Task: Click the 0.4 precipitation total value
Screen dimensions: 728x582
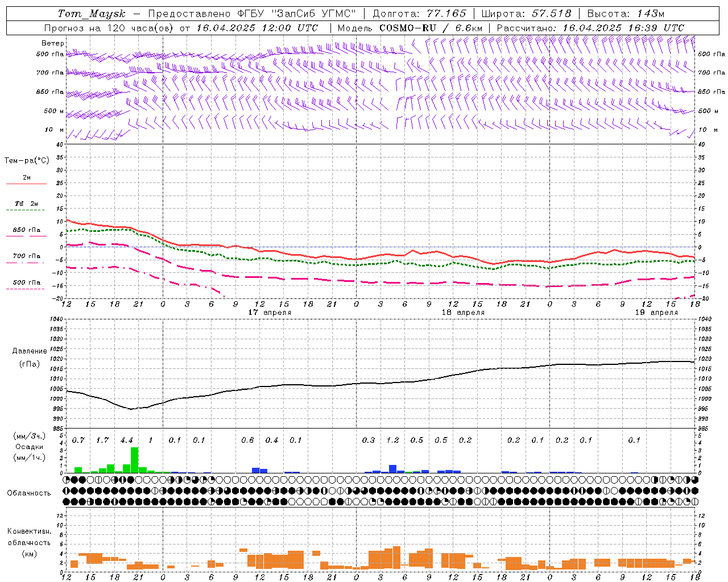Action: (x=272, y=440)
